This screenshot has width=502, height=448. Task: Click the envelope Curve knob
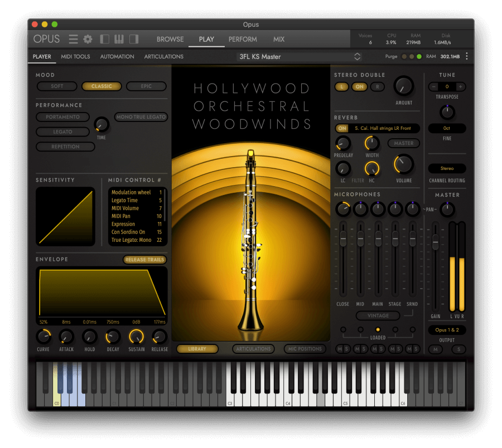click(x=43, y=337)
